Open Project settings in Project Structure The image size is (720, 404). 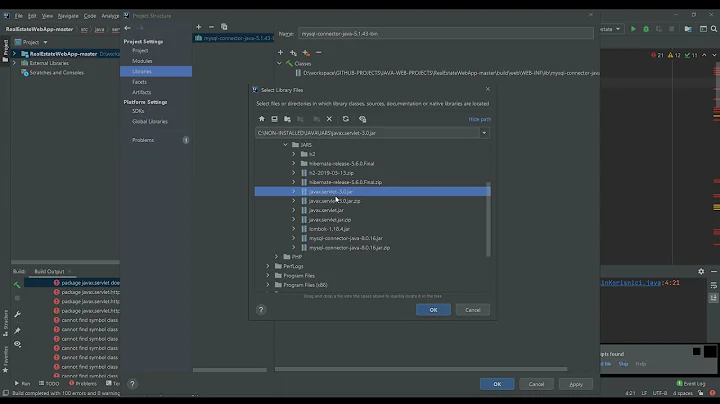(140, 50)
